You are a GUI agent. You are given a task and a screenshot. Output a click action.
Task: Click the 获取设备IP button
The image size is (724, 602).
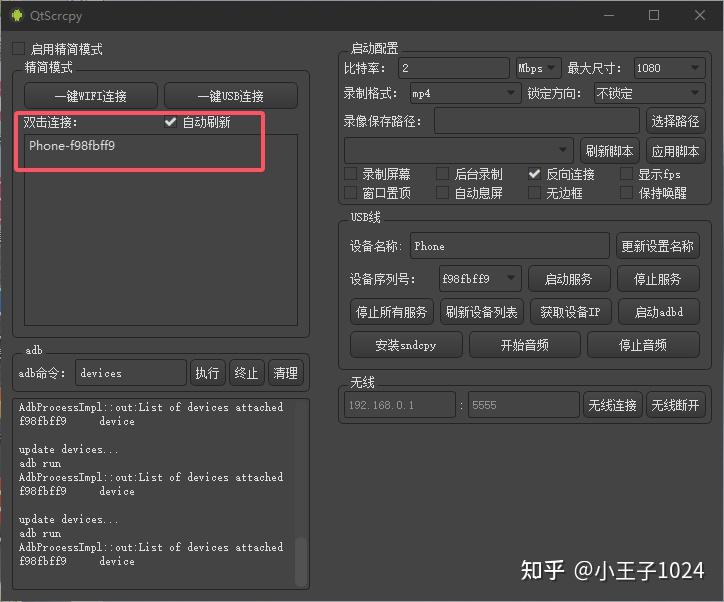[x=570, y=312]
